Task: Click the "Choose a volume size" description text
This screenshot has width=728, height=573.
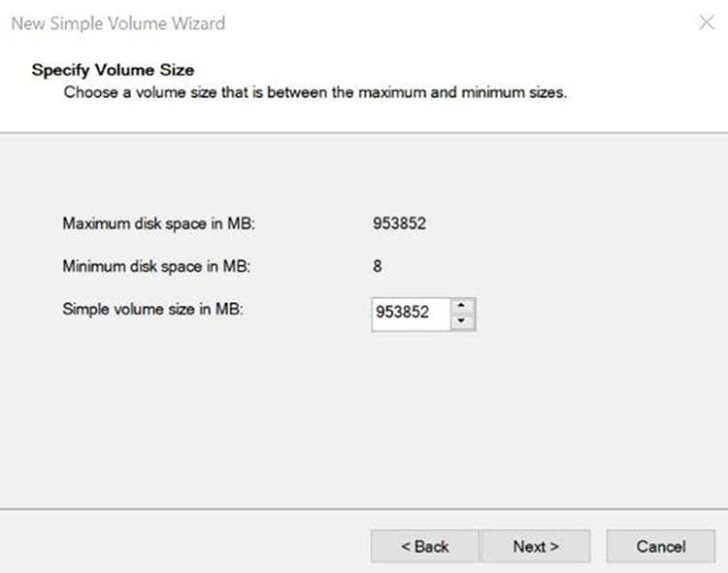Action: point(314,93)
